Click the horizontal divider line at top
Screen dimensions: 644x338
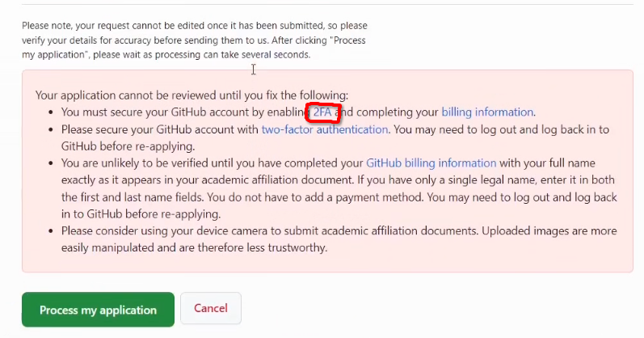(x=327, y=5)
